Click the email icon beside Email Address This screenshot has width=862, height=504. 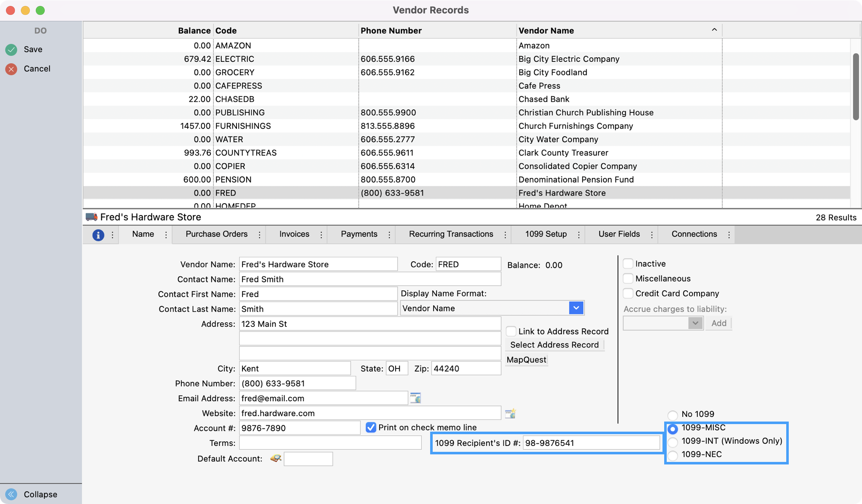click(415, 398)
